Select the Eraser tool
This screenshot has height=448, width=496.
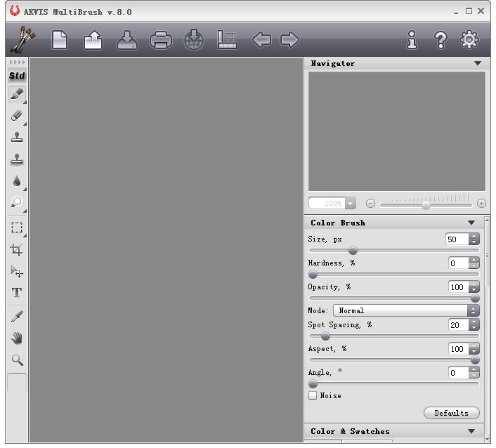click(x=17, y=116)
